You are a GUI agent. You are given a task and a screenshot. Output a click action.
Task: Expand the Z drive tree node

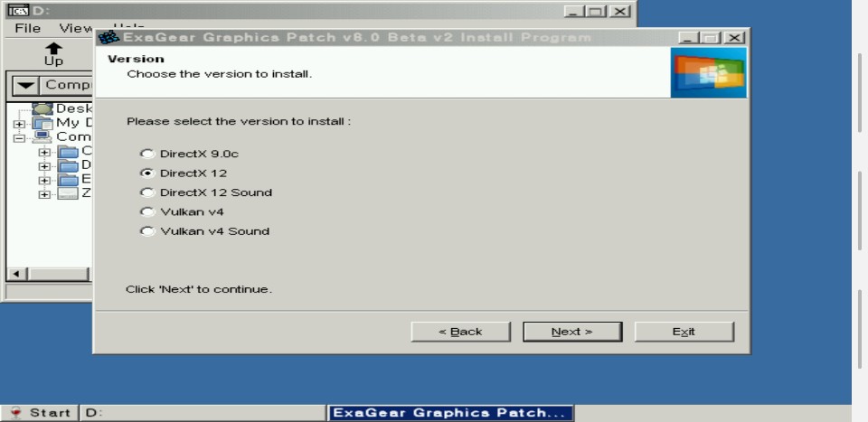pos(44,194)
